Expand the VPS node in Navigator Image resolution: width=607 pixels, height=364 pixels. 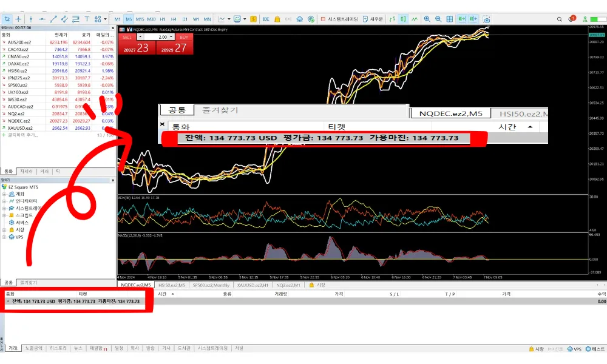click(4, 237)
